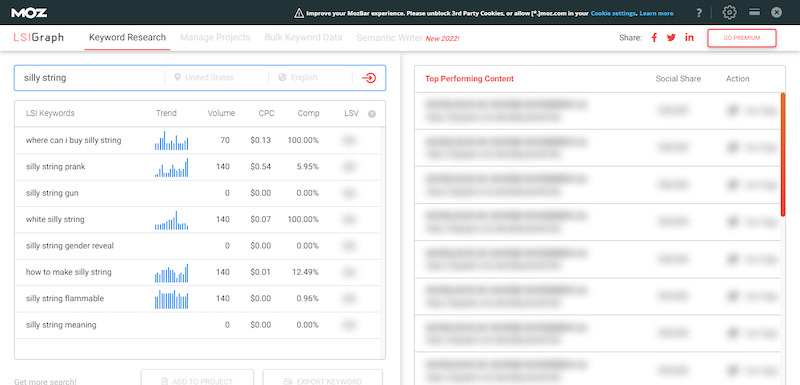The image size is (800, 385).
Task: Click the Learn more link
Action: tap(656, 14)
